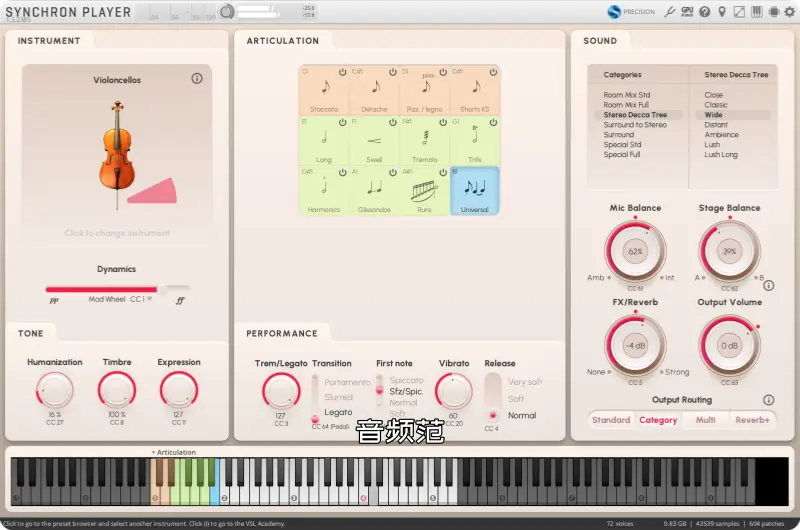Switch output routing to Standard
800x530 pixels.
611,420
